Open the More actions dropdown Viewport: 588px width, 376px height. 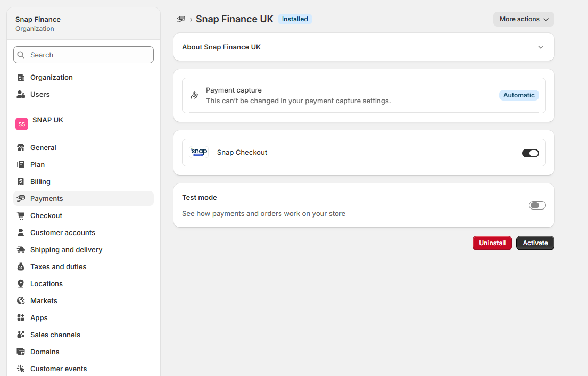[524, 19]
